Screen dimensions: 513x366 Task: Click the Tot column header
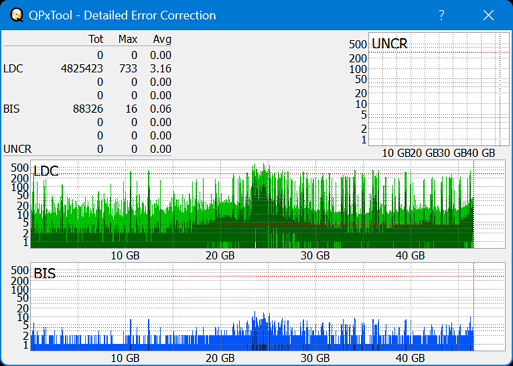click(x=96, y=39)
